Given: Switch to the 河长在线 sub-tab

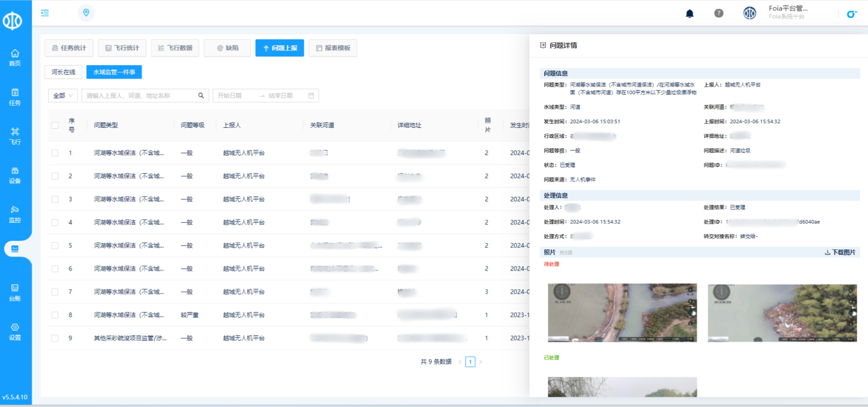Looking at the screenshot, I should click(x=63, y=72).
